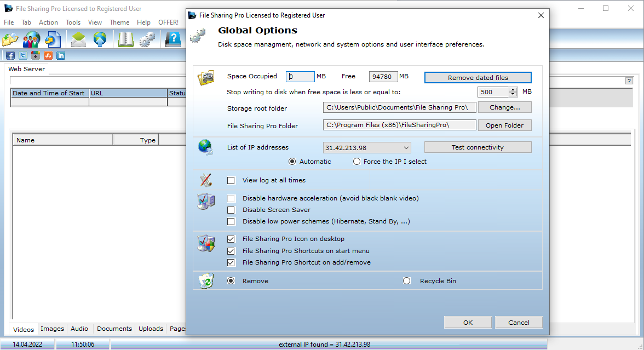644x350 pixels.
Task: Click the Date and Time of Start column header
Action: click(50, 93)
